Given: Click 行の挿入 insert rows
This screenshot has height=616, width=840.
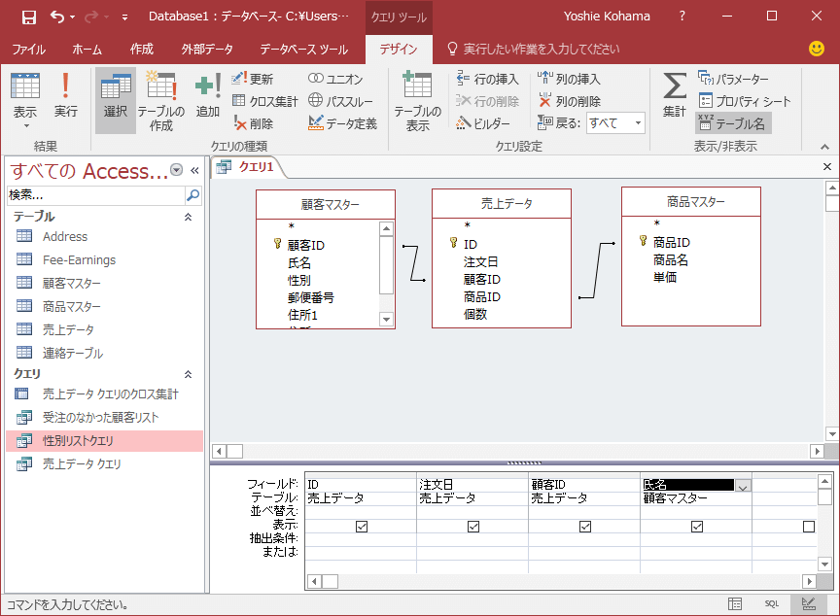Looking at the screenshot, I should [x=487, y=79].
